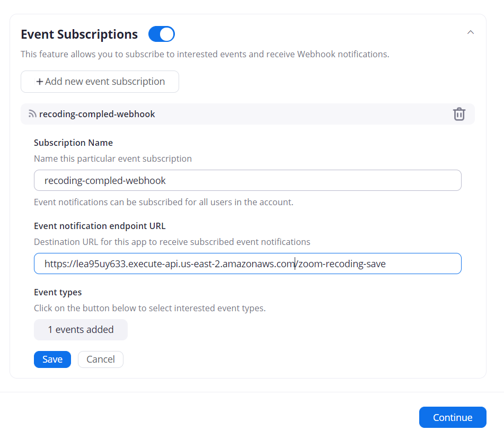Delete the subscription using the trash icon
This screenshot has width=504, height=439.
(459, 114)
